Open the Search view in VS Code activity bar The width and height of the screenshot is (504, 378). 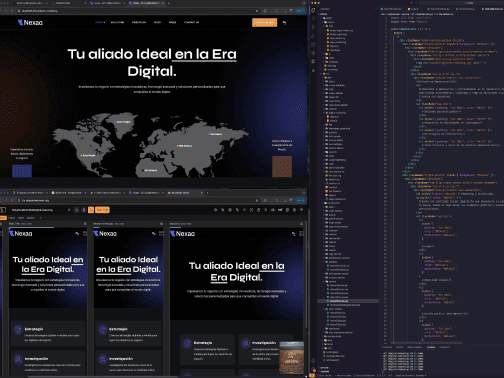[x=313, y=19]
